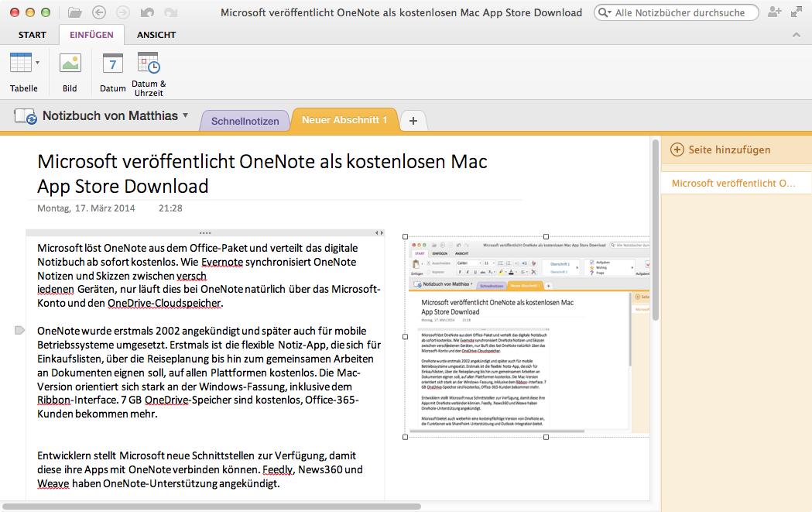Select the embedded screenshot image
The width and height of the screenshot is (812, 512).
(527, 336)
